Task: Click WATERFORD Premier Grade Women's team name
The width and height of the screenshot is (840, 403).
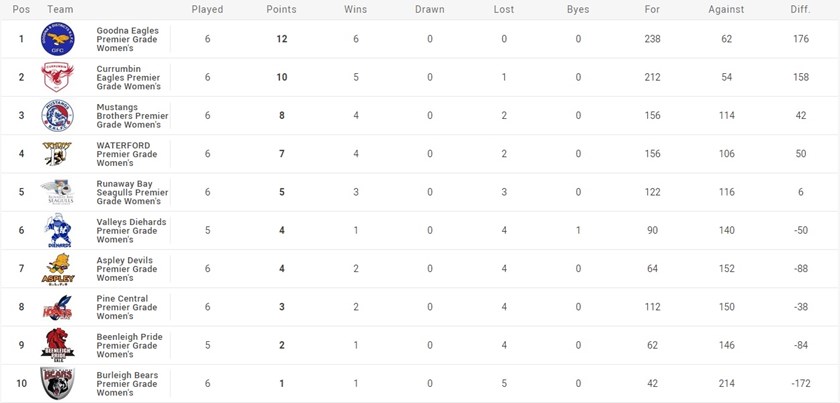Action: (x=127, y=154)
